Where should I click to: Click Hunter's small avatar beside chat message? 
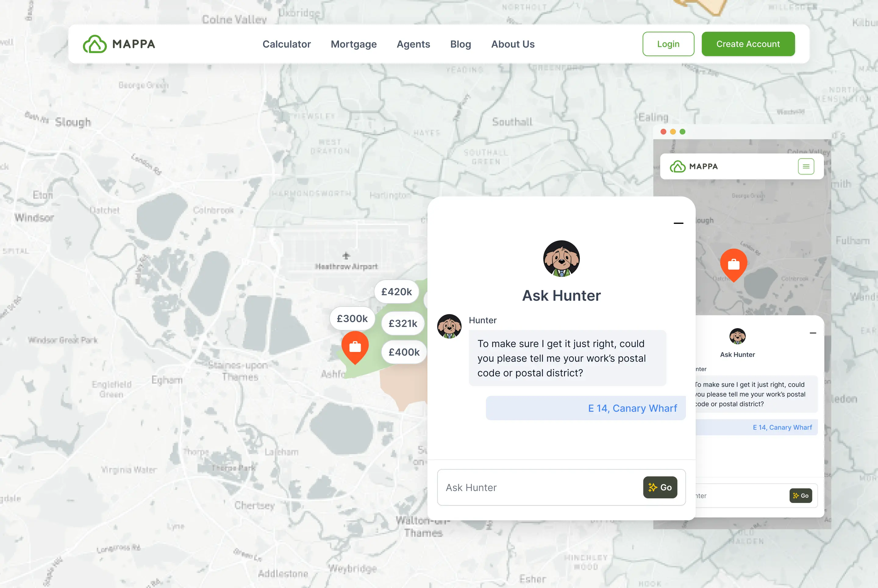coord(449,326)
